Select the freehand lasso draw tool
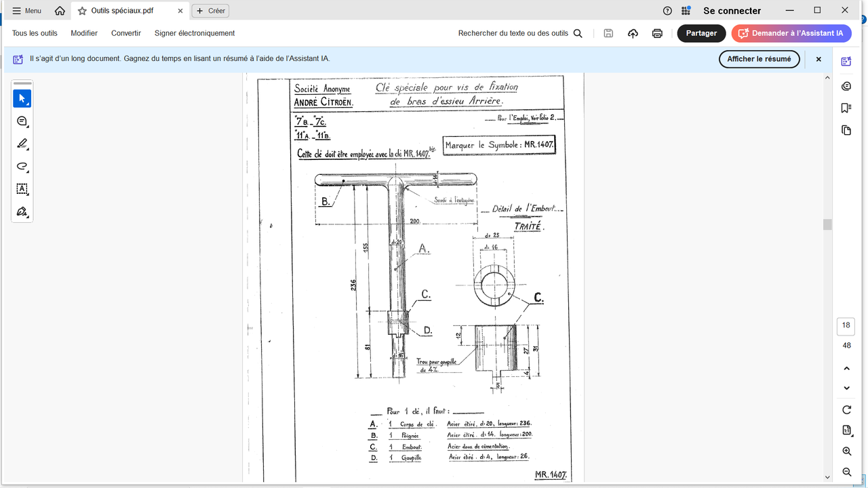This screenshot has width=868, height=488. coord(22,166)
